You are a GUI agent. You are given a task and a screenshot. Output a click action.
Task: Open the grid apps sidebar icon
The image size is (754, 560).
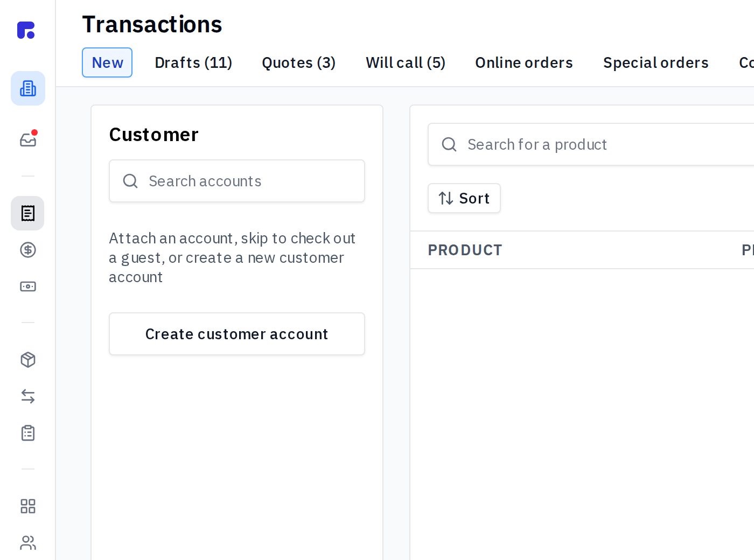(x=28, y=506)
